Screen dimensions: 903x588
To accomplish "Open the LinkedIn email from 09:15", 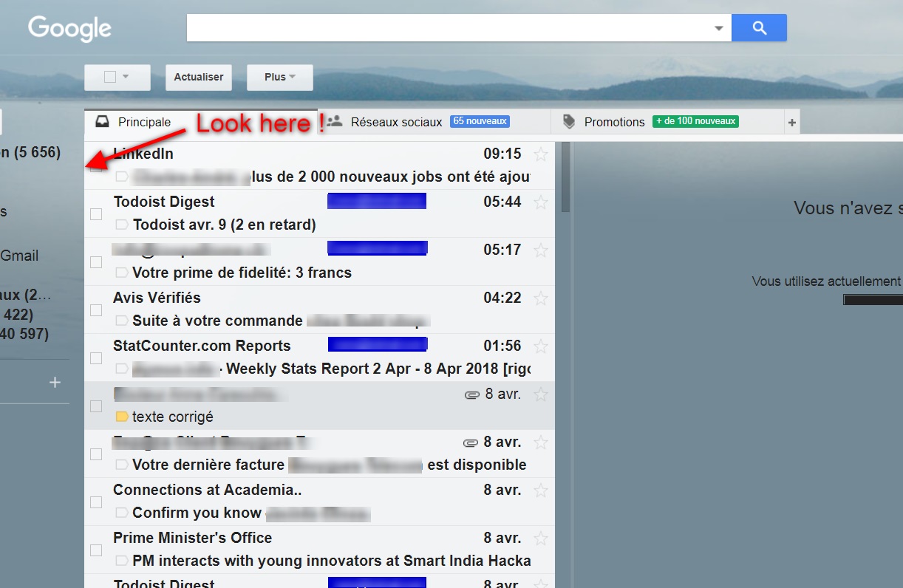I will (320, 165).
